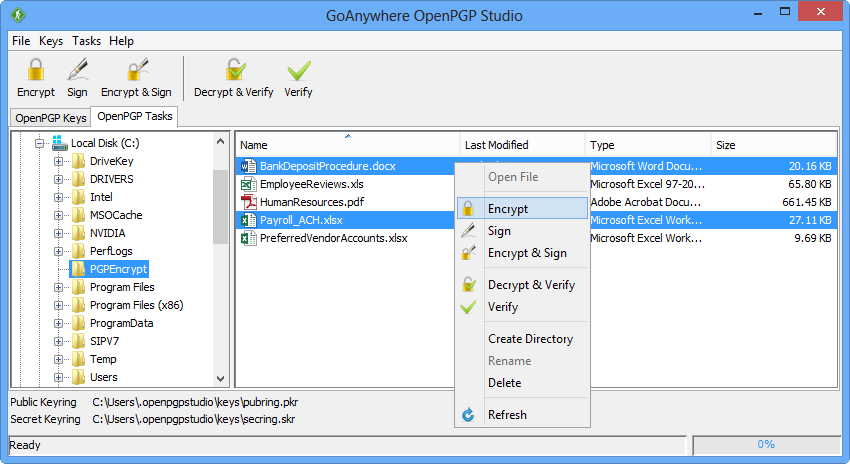The height and width of the screenshot is (464, 850).
Task: Click the EmployeeReviews.xls Excel icon
Action: 249,185
